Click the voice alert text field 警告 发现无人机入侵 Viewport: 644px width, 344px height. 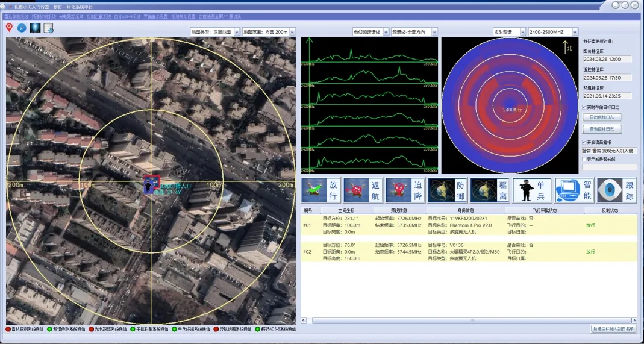coord(610,151)
